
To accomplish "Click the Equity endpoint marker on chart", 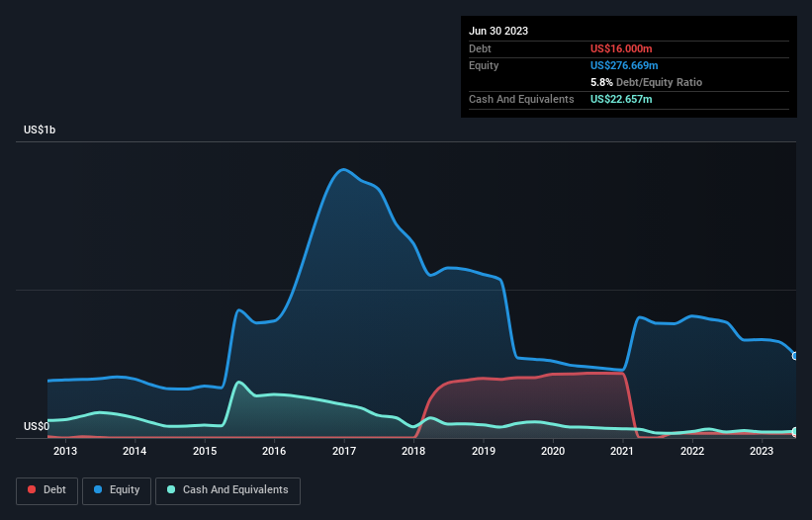I will click(x=795, y=356).
